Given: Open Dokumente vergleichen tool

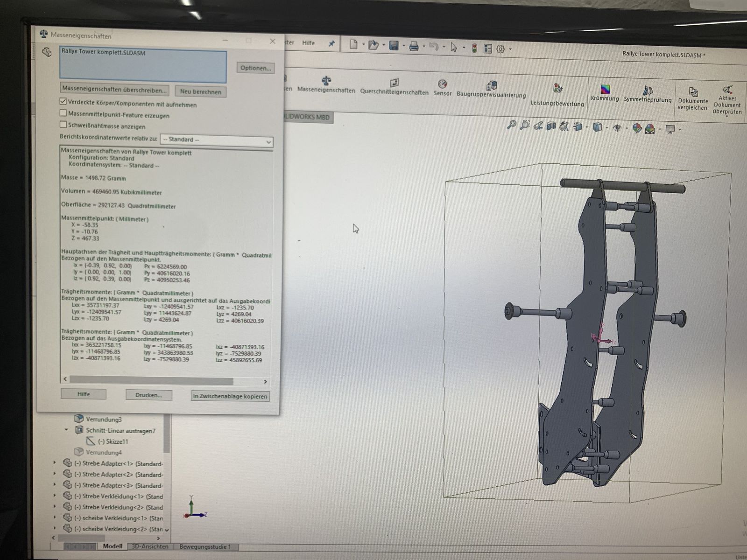Looking at the screenshot, I should [693, 92].
